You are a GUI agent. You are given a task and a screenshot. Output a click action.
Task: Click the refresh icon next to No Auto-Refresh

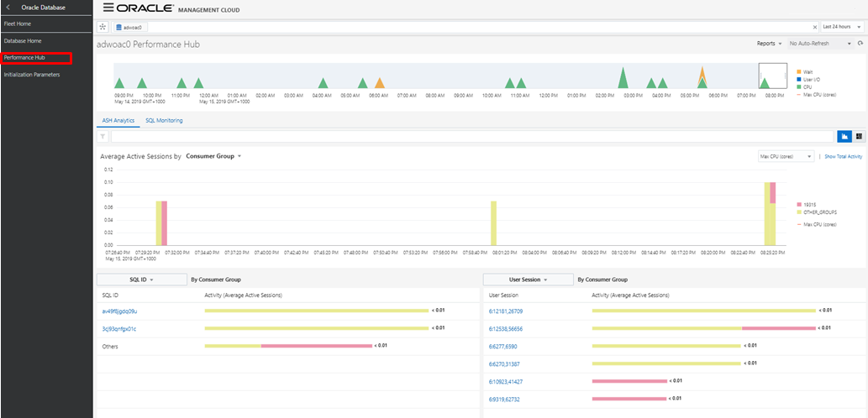(860, 43)
